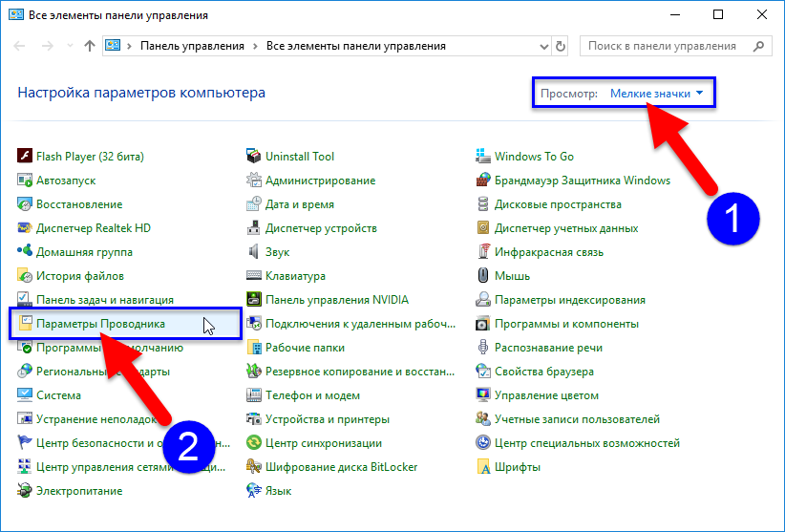Click the Система icon
785x532 pixels.
coord(25,395)
